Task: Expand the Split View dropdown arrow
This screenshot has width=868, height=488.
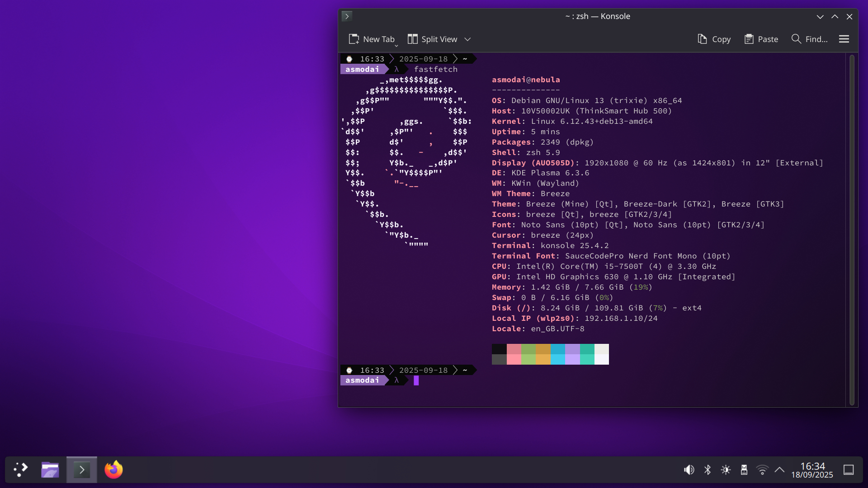Action: (468, 39)
